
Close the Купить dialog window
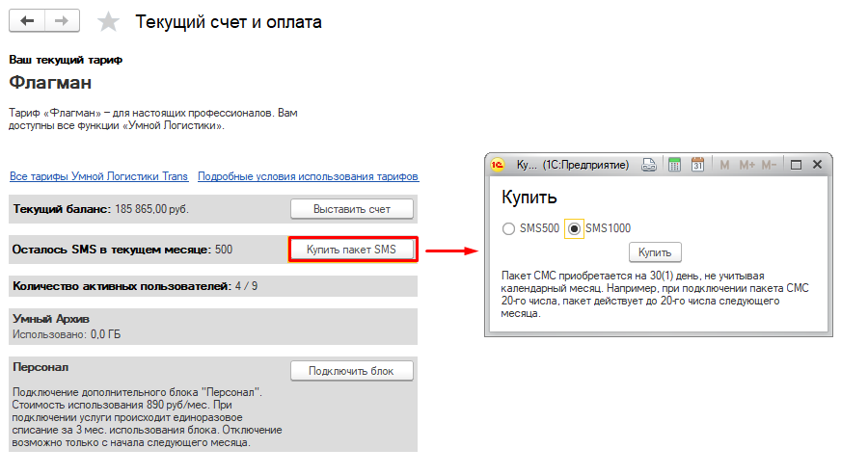tap(817, 165)
